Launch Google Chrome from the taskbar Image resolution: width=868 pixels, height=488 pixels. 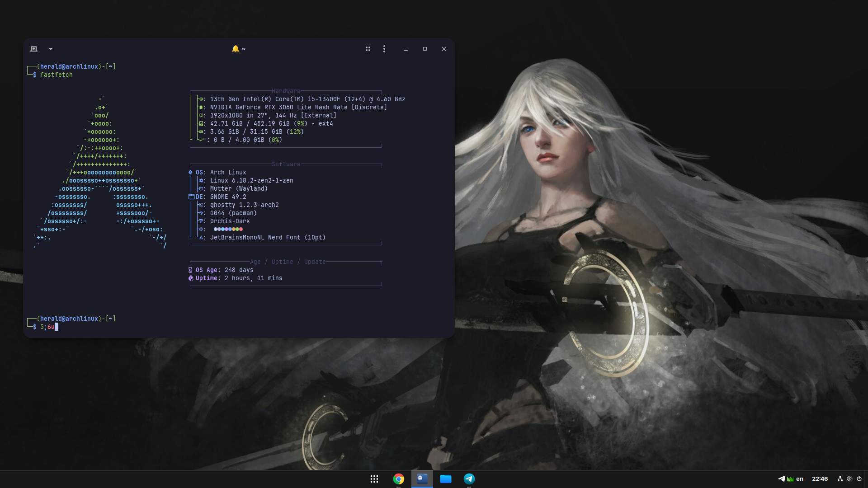pos(398,479)
